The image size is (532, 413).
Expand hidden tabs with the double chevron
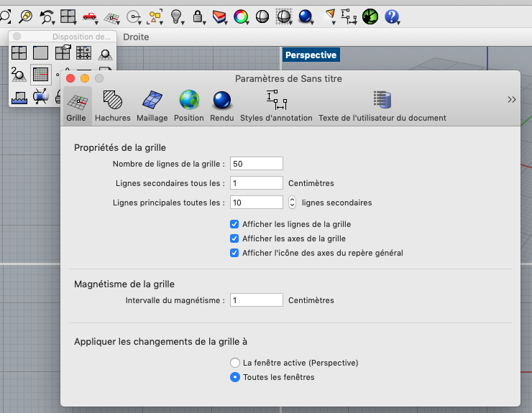[x=511, y=100]
